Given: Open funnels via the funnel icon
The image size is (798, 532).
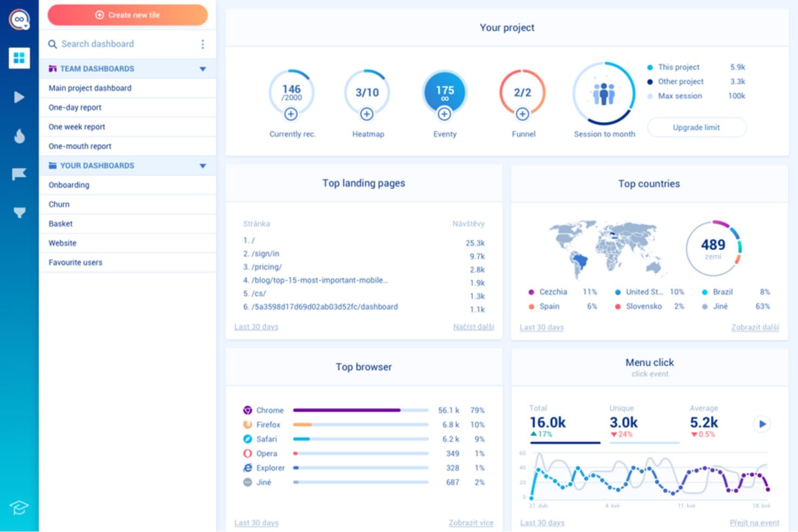Looking at the screenshot, I should pyautogui.click(x=19, y=212).
